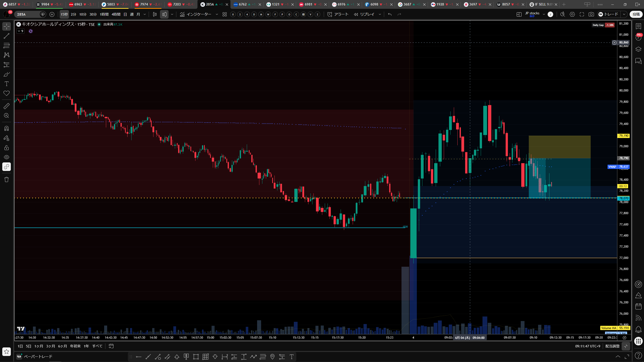The width and height of the screenshot is (644, 362).
Task: Toggle lock all drawing tools
Action: tap(7, 148)
